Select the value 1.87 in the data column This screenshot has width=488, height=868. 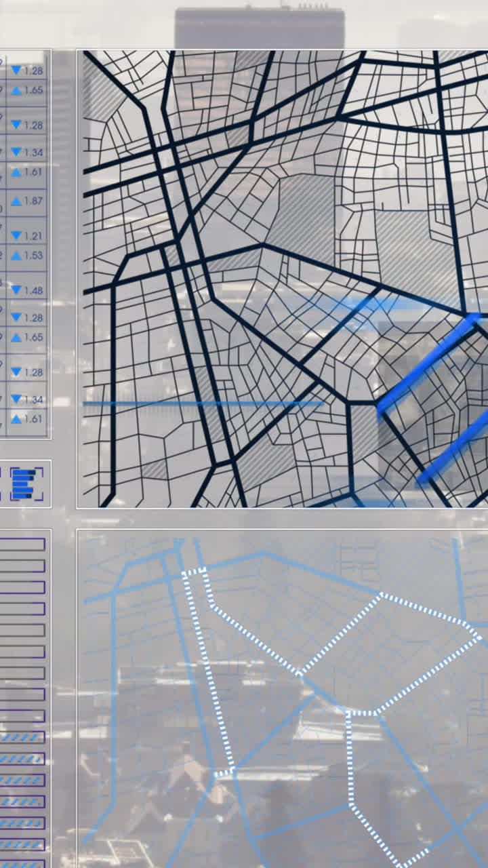(x=34, y=201)
